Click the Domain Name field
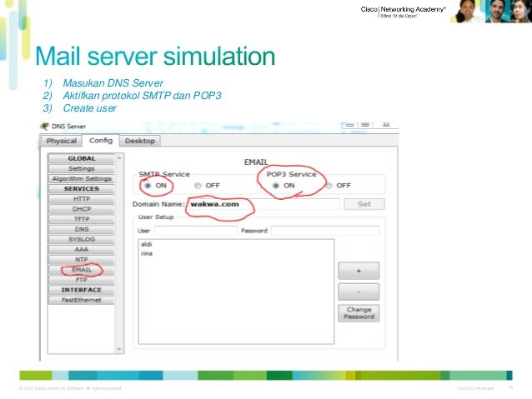The width and height of the screenshot is (532, 399). point(263,204)
